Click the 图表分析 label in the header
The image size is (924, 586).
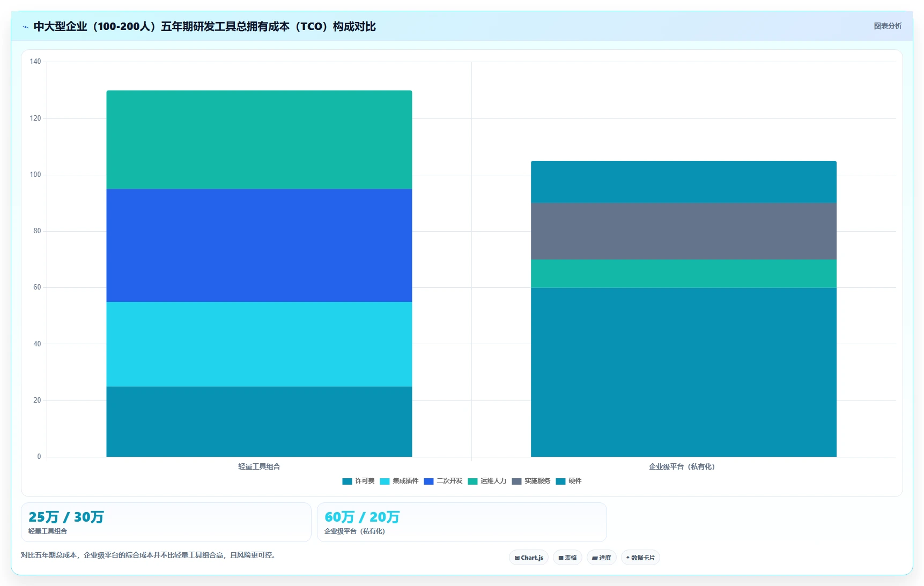[x=888, y=26]
